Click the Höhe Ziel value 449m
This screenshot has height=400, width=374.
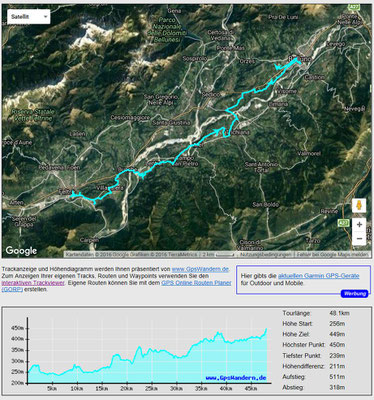[x=337, y=334]
